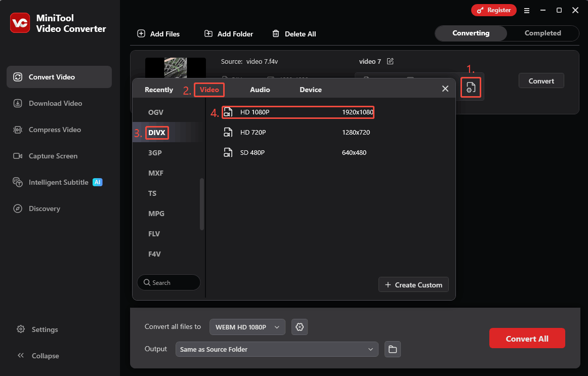Select the HD 1080P 1920x1080 preset
Viewport: 588px width, 376px height.
[x=298, y=112]
